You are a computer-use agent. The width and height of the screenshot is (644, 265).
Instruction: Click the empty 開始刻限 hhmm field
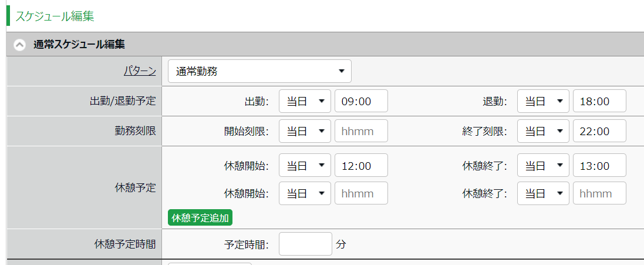tap(362, 131)
